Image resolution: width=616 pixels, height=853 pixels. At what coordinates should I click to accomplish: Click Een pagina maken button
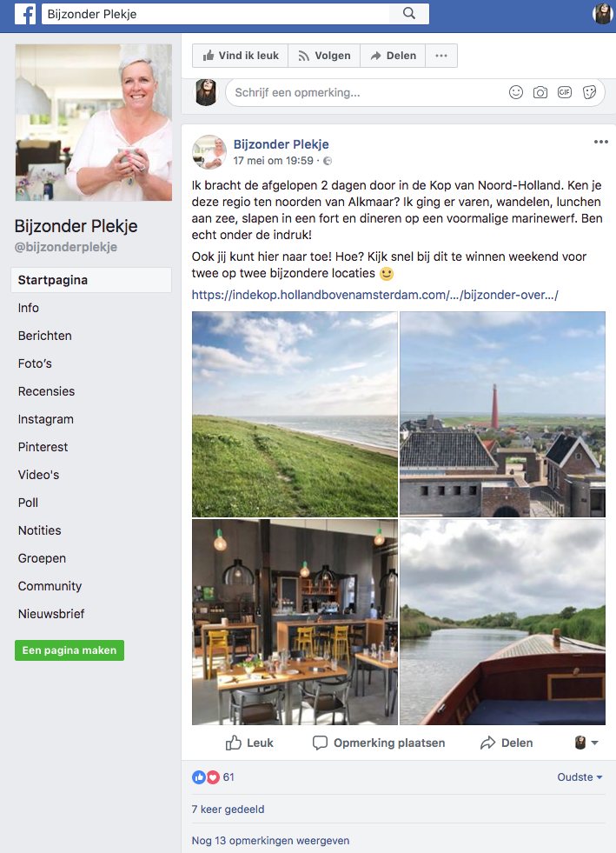(x=69, y=650)
